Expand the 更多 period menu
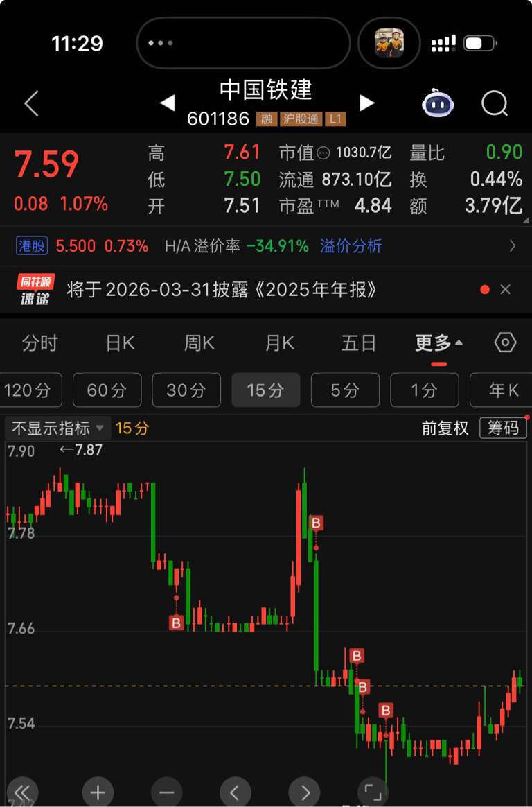 (x=438, y=342)
